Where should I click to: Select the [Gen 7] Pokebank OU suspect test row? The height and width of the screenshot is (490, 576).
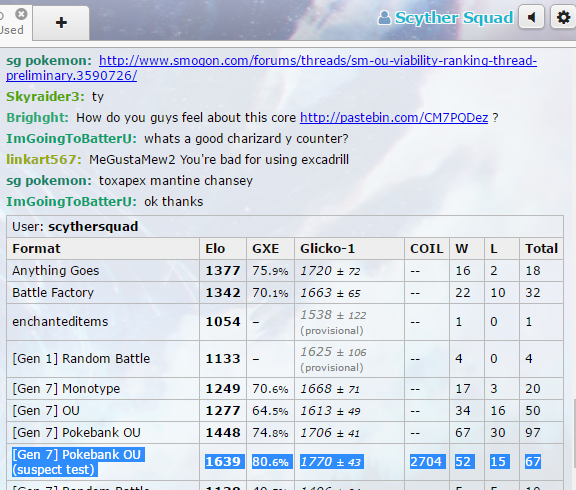(x=285, y=462)
